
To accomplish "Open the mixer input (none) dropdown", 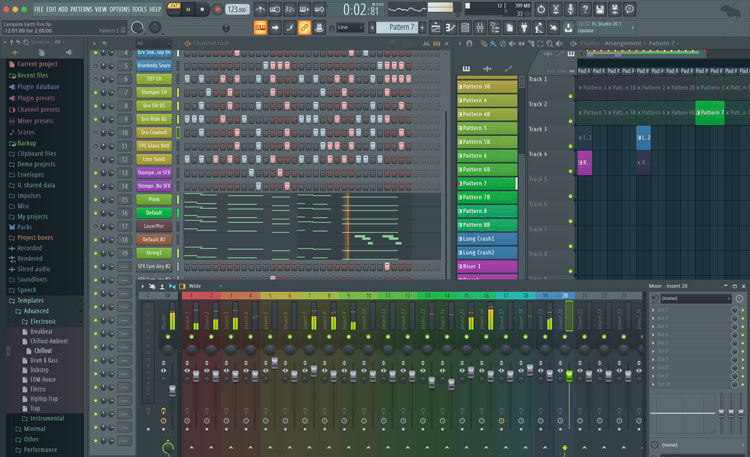I will pos(695,299).
